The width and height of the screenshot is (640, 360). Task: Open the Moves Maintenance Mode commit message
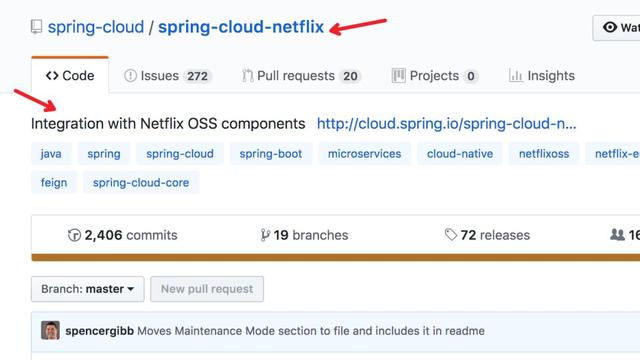point(311,331)
